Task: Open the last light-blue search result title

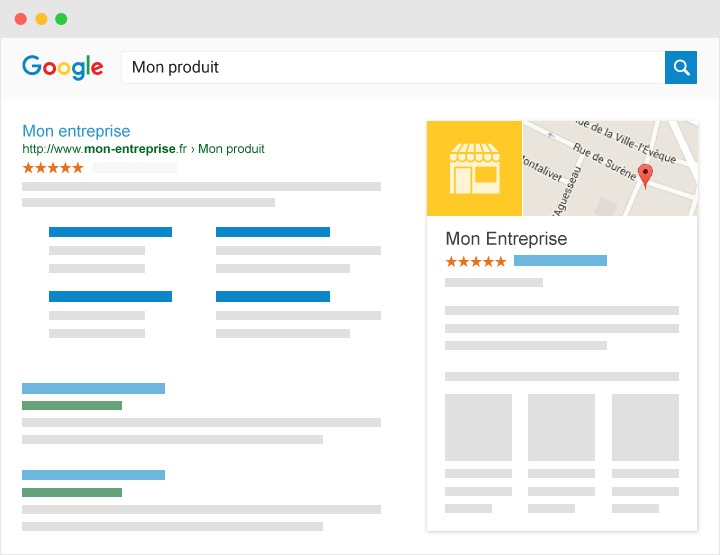Action: [93, 474]
